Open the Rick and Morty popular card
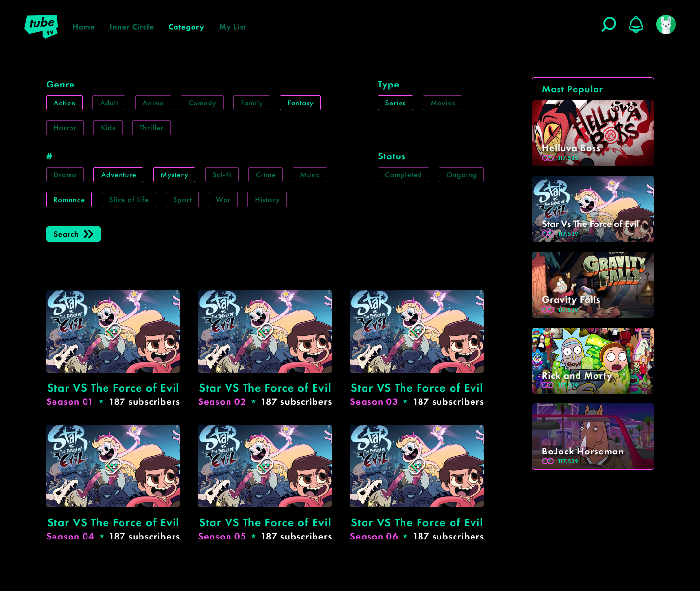 pos(593,361)
